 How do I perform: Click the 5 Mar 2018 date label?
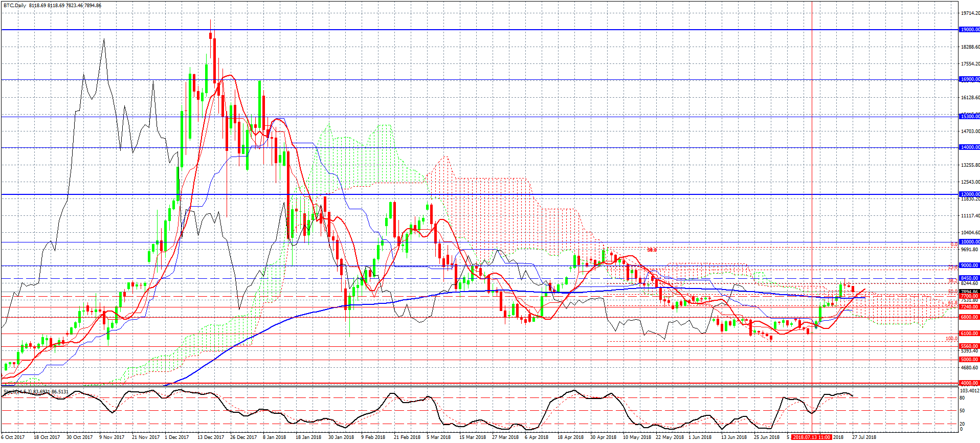439,437
